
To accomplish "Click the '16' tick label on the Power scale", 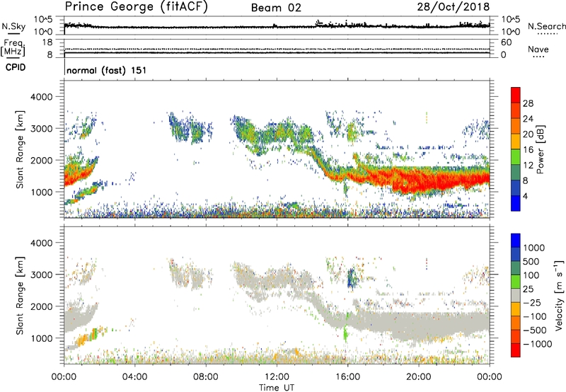I will [x=528, y=150].
